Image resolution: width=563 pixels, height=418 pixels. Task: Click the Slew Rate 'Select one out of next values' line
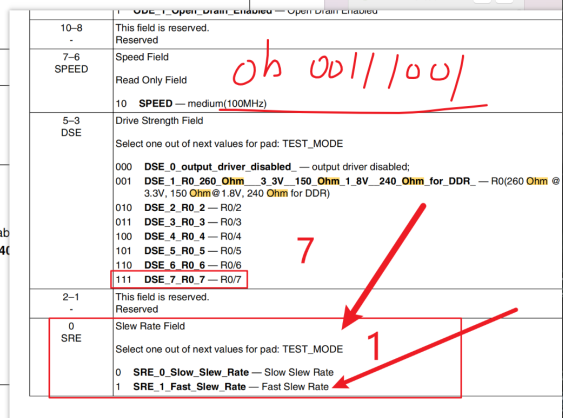point(229,349)
